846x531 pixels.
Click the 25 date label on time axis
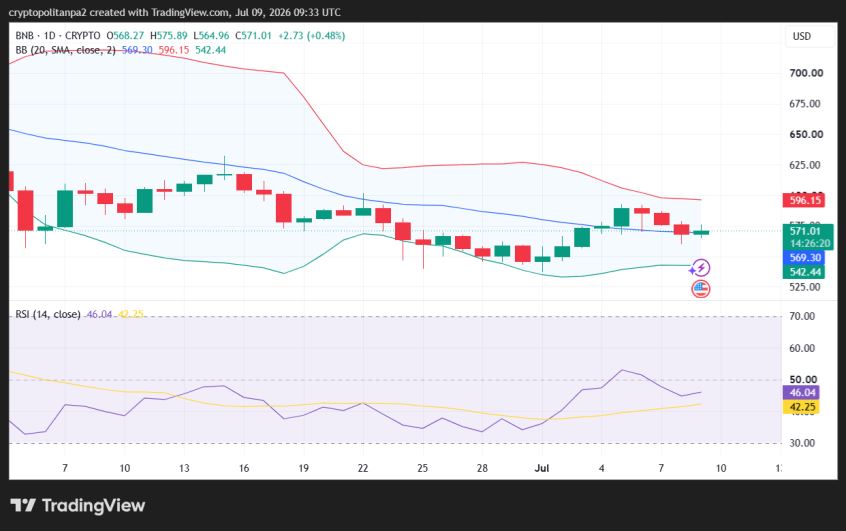422,468
